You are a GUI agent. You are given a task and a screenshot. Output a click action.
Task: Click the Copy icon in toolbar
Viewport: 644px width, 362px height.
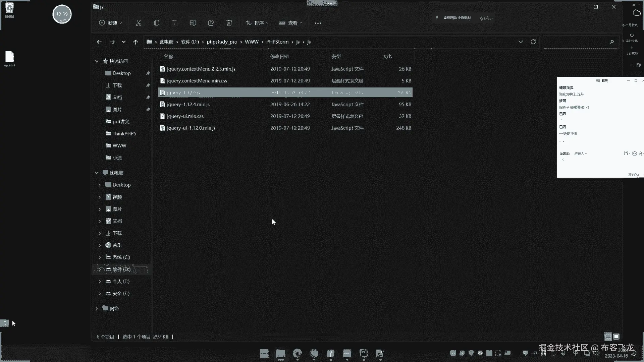[157, 23]
